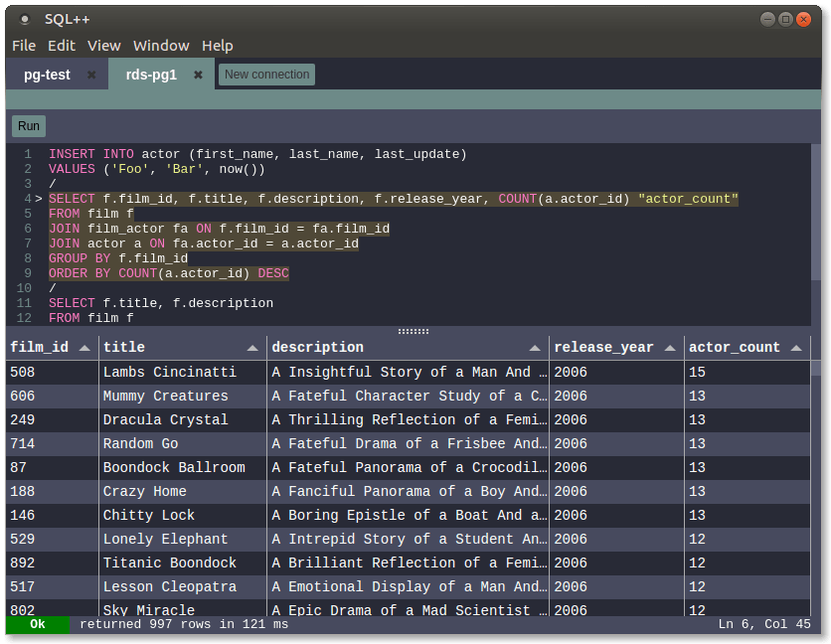This screenshot has height=644, width=831.
Task: Sort by film_id column arrow
Action: [x=84, y=348]
